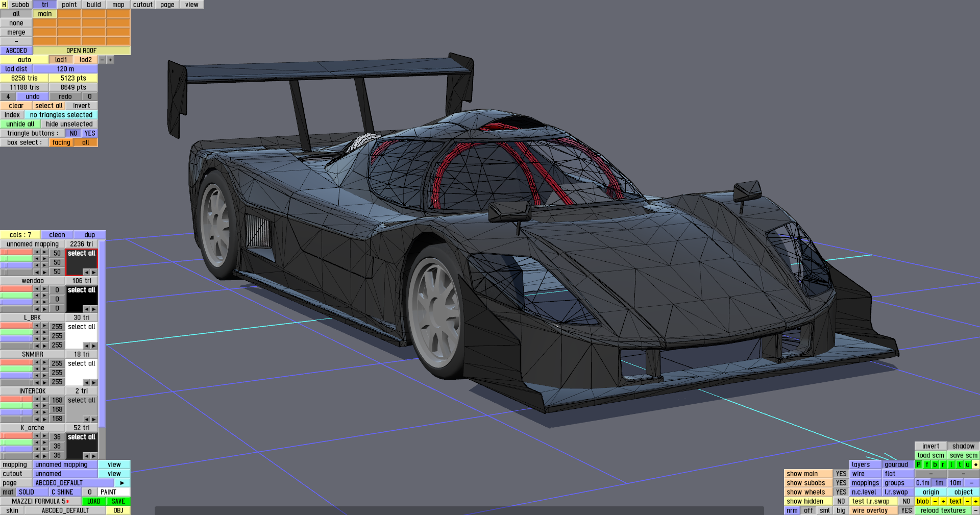980x515 pixels.
Task: Click the minus button beside reload textures
Action: [976, 510]
